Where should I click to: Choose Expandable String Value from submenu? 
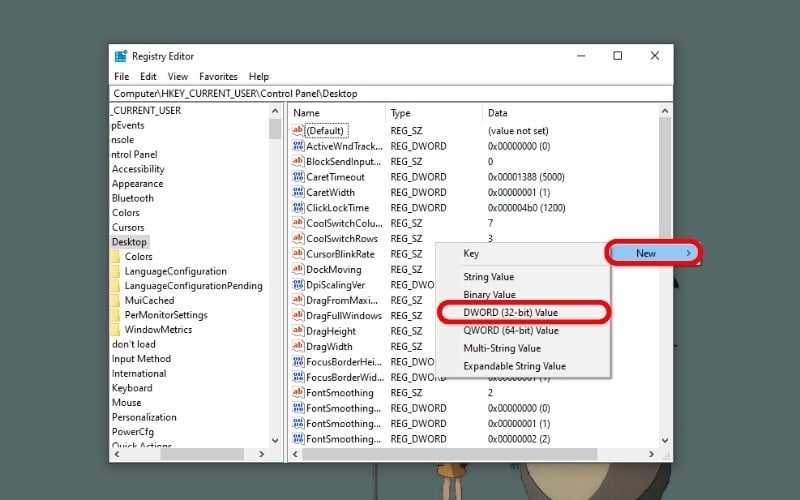(523, 366)
